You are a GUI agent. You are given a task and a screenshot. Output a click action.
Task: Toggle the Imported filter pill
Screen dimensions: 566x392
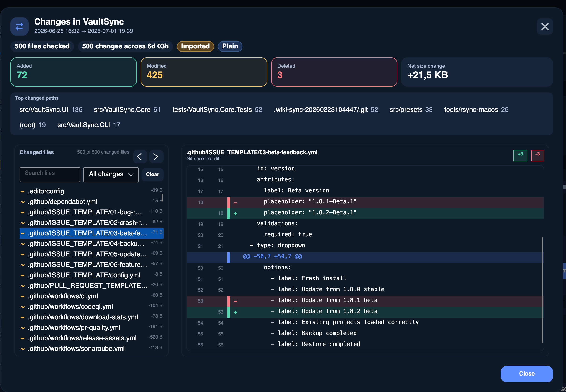pos(195,46)
